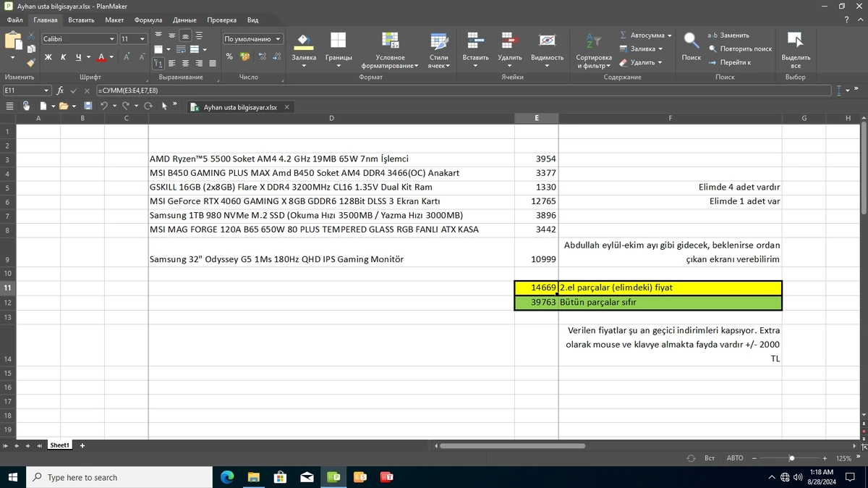868x488 pixels.
Task: Open the По умолчанию number format dropdown
Action: click(253, 39)
